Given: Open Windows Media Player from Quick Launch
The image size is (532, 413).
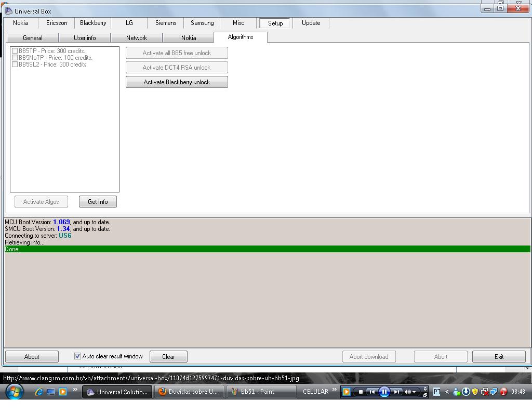Looking at the screenshot, I should pyautogui.click(x=63, y=392).
